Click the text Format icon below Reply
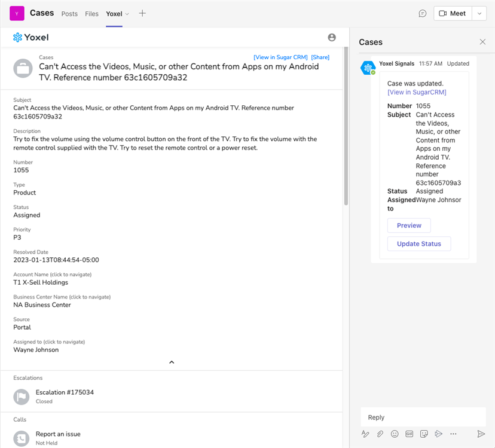This screenshot has height=448, width=495. [x=365, y=434]
